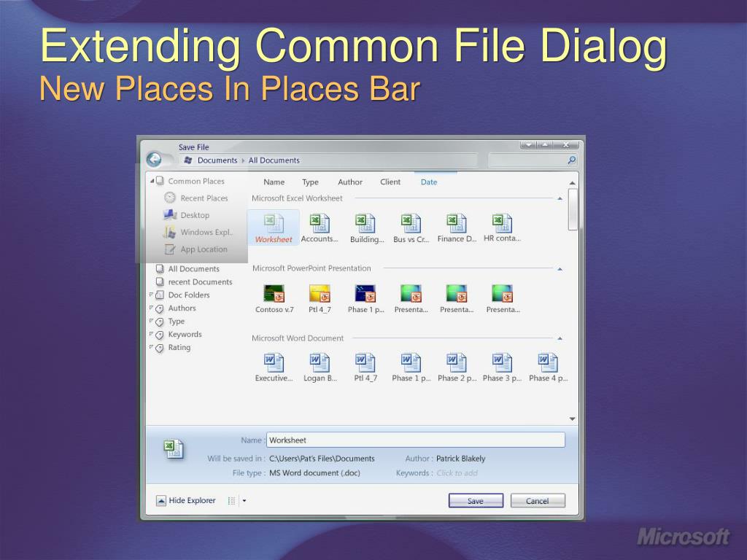Expand the Doc Folders node

tap(152, 295)
